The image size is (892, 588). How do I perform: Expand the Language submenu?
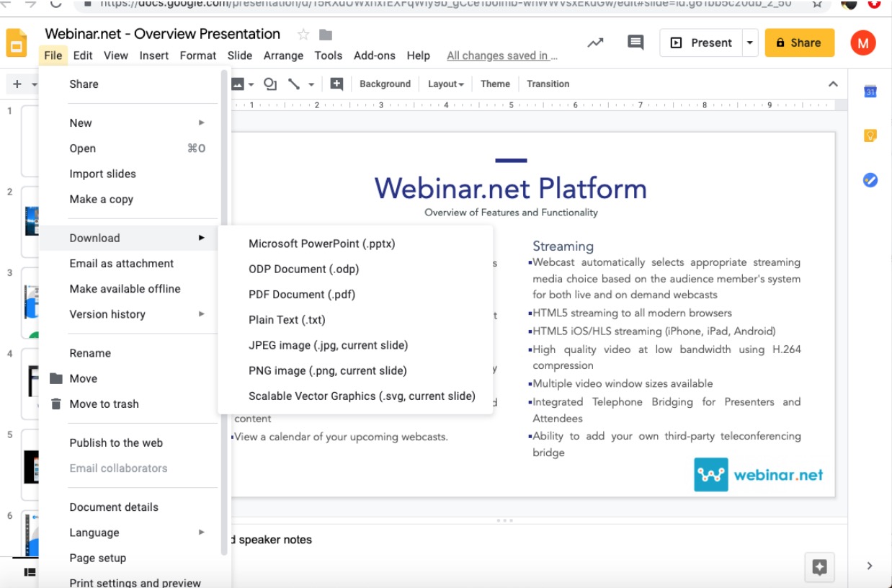pos(137,533)
